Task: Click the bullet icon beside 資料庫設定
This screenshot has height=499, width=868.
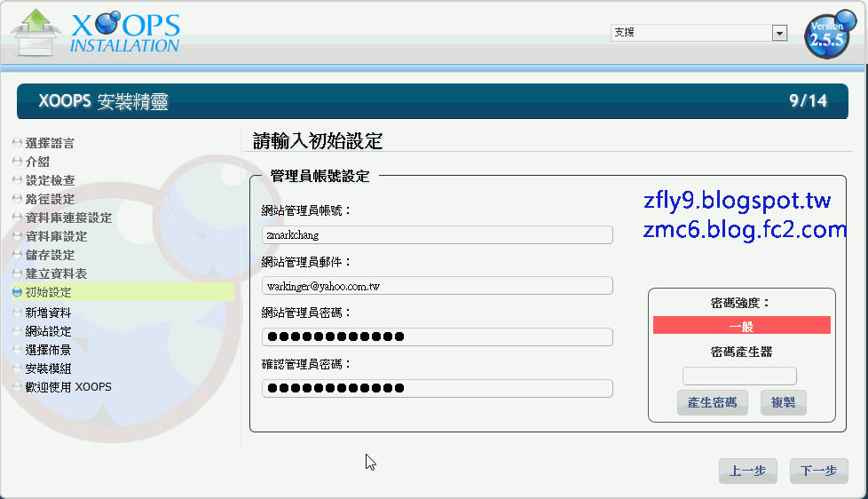Action: point(17,236)
